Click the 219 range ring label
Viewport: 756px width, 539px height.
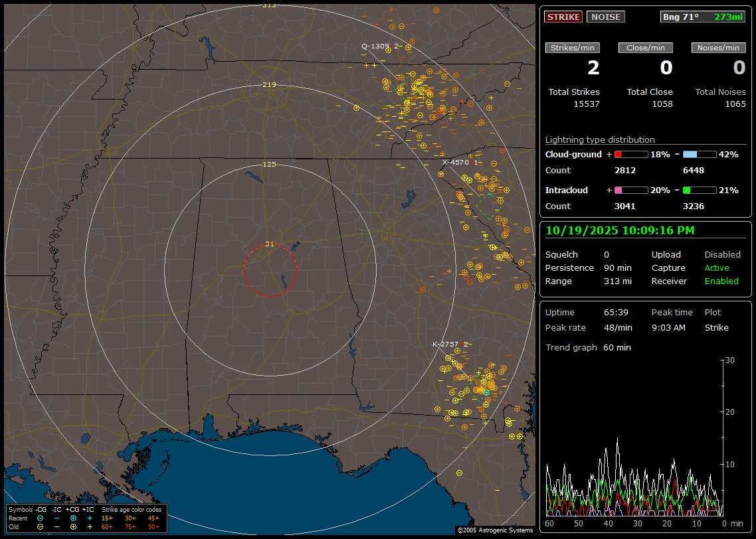tap(269, 85)
